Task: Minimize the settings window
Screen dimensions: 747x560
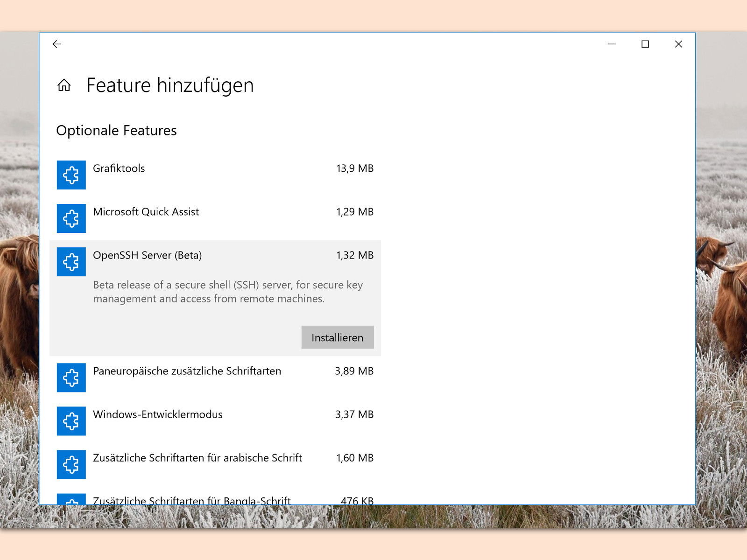Action: 612,44
